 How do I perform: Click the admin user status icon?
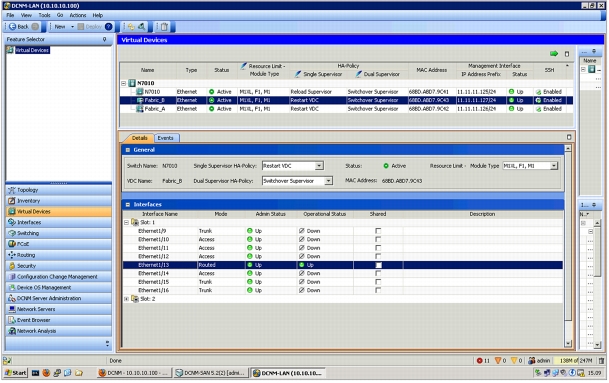(532, 361)
